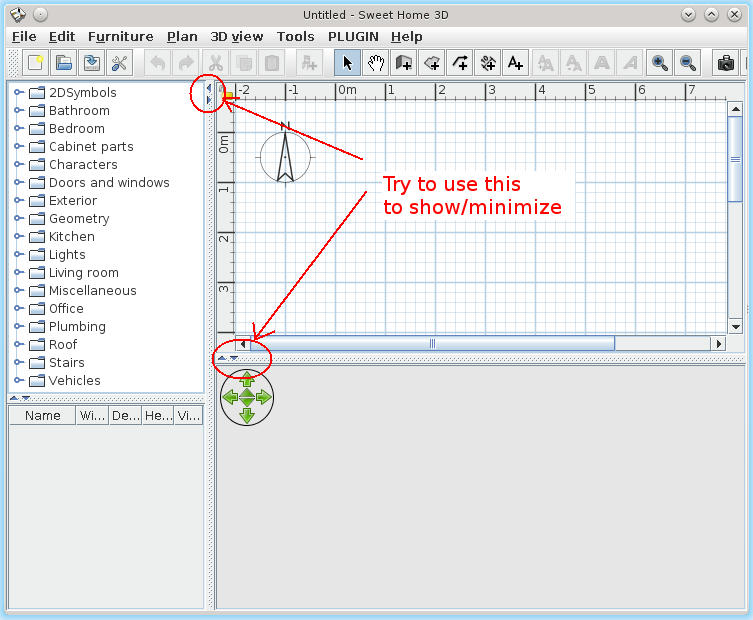Image resolution: width=753 pixels, height=620 pixels.
Task: Click the Create photo camera icon
Action: point(726,63)
